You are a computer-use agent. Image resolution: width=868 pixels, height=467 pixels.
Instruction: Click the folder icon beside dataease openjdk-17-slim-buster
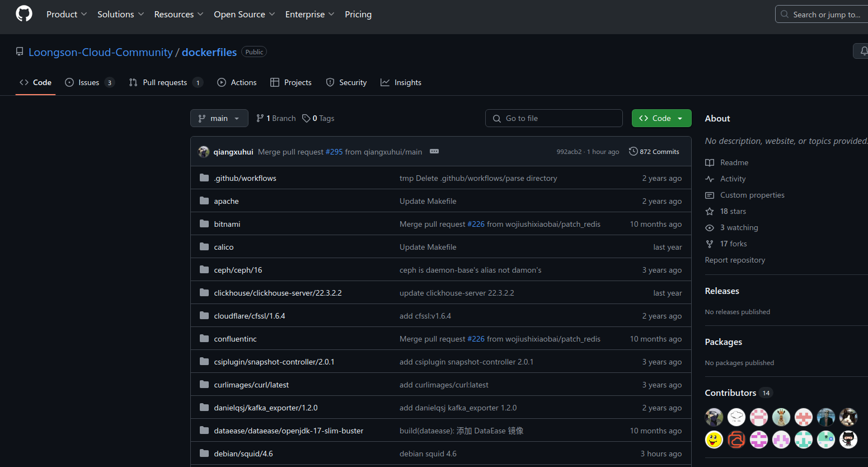(x=204, y=431)
